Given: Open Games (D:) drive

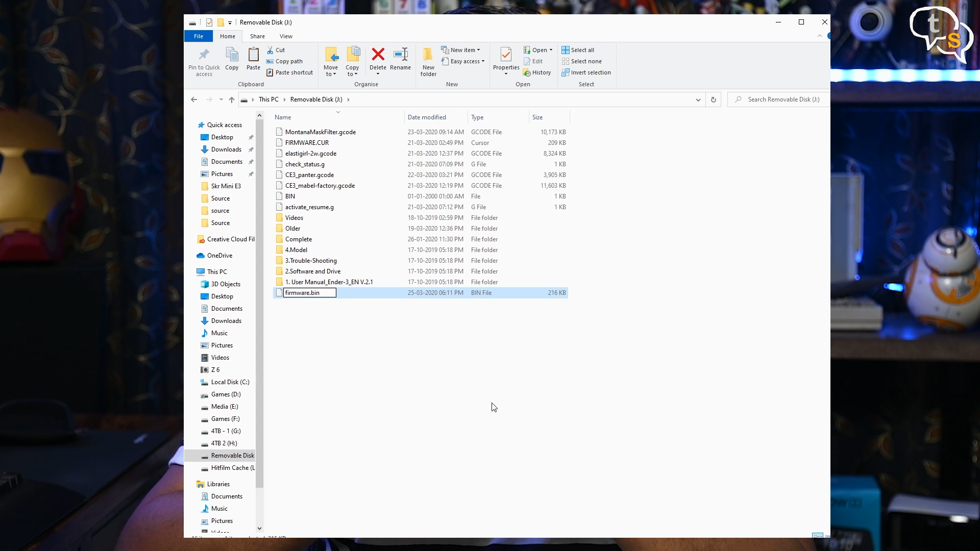Looking at the screenshot, I should [226, 394].
